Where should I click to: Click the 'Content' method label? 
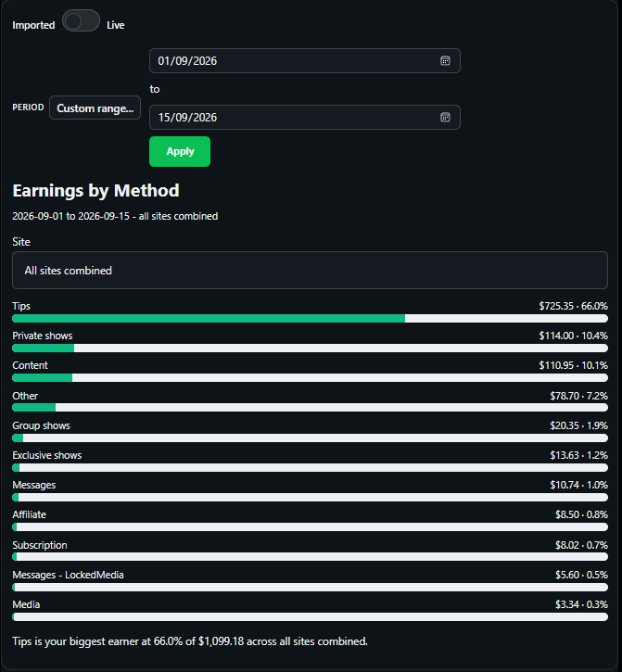click(x=30, y=365)
